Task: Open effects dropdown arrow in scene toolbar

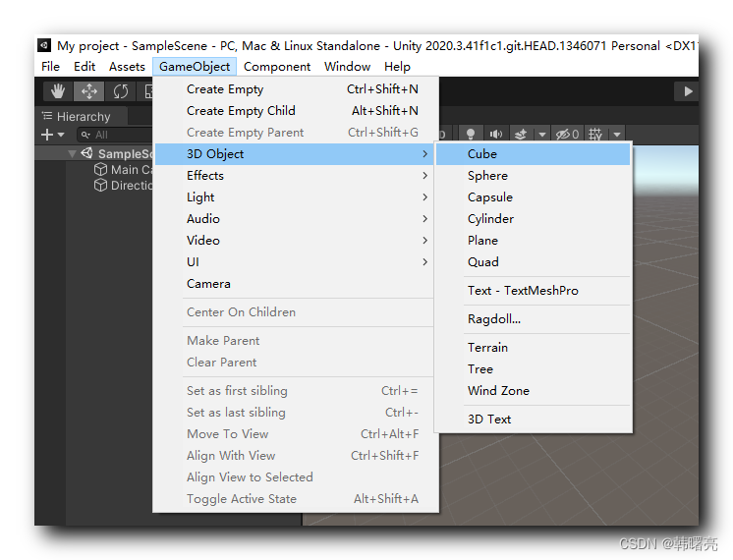Action: pos(541,135)
